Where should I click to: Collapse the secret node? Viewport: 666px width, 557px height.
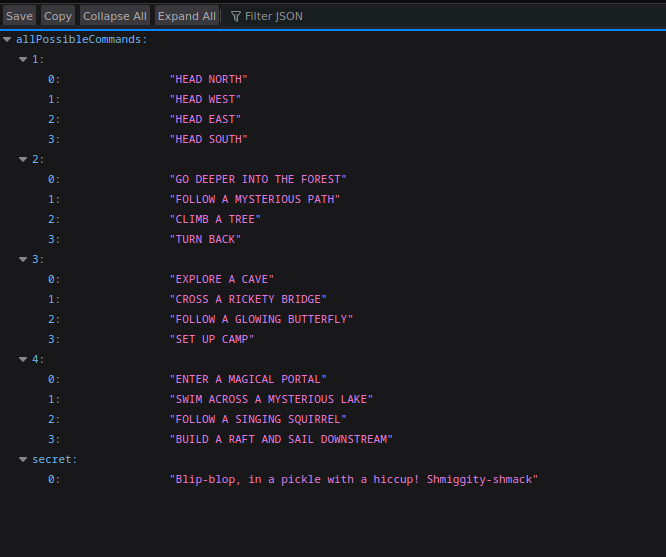(23, 460)
